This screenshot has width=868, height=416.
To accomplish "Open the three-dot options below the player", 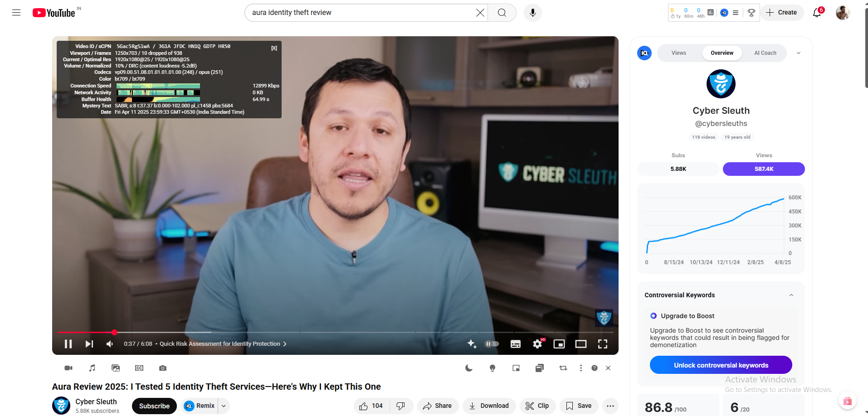I will click(581, 368).
